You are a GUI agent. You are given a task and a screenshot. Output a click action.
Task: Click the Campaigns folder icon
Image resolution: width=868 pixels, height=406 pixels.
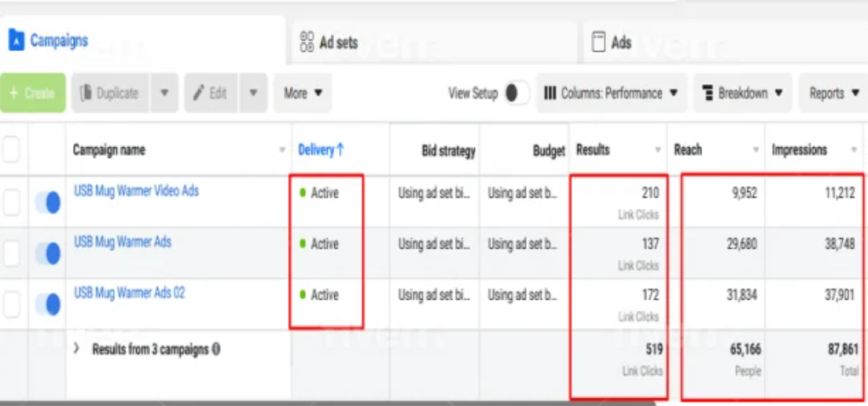tap(17, 41)
